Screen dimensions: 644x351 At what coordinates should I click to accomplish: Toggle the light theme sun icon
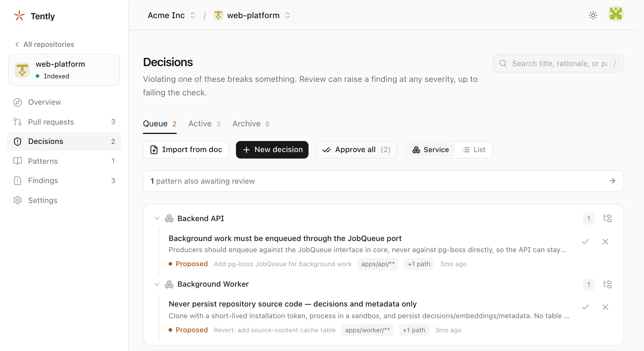coord(593,15)
